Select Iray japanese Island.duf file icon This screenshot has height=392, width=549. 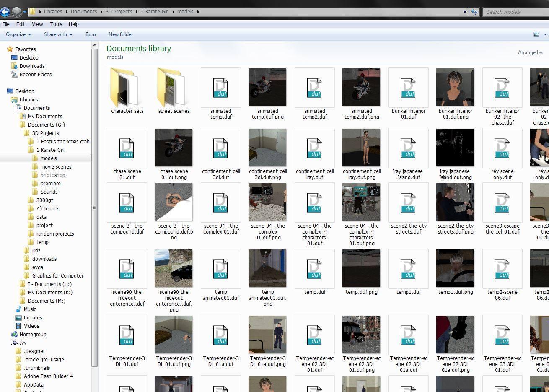pyautogui.click(x=409, y=148)
